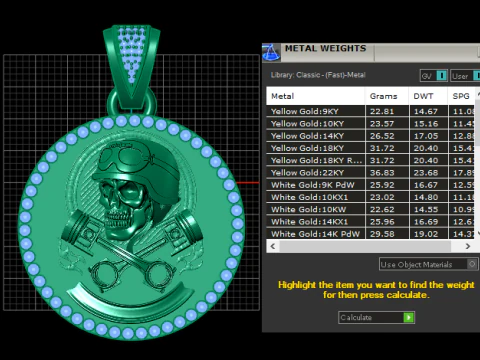Sort by the SPG column header
The height and width of the screenshot is (360, 480).
(461, 96)
